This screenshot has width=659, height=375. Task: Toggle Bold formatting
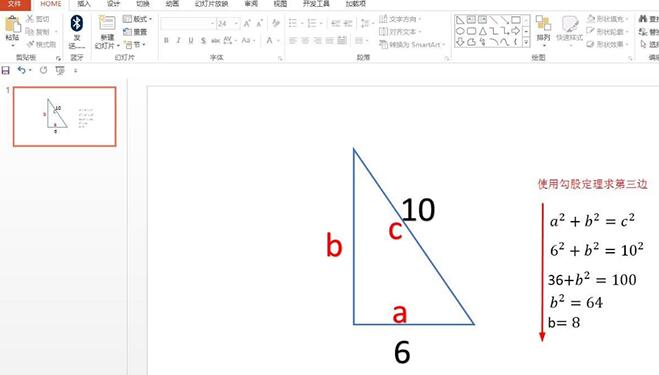166,40
